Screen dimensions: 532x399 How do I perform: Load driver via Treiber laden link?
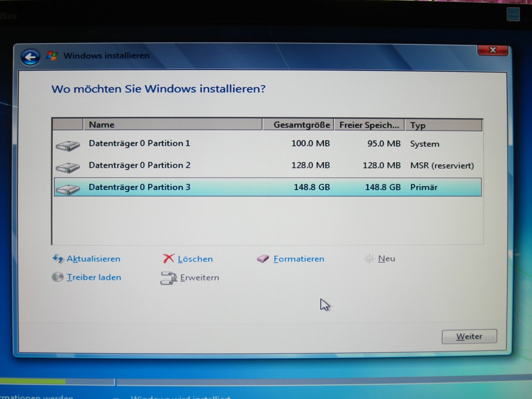(94, 277)
